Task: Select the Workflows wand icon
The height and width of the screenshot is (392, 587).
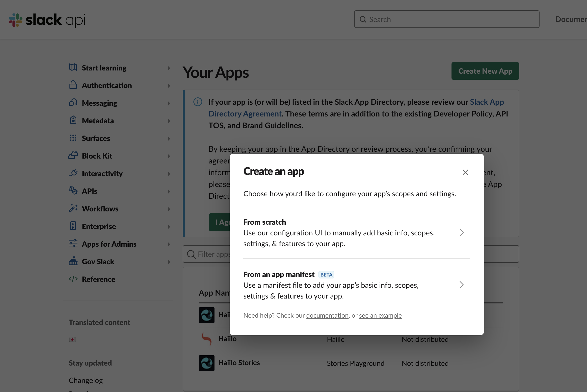Action: 73,208
